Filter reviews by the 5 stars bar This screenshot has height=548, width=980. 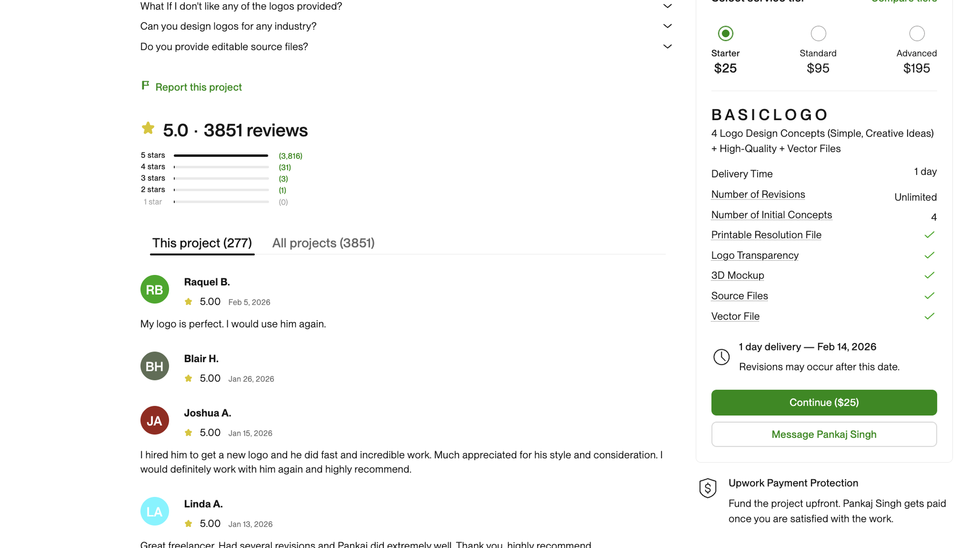click(220, 156)
